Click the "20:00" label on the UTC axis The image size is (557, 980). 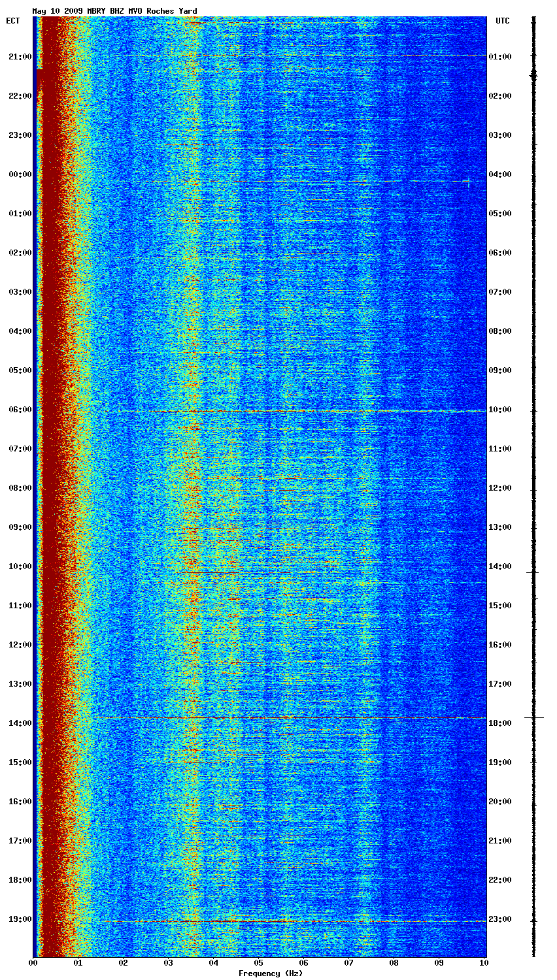click(x=500, y=802)
